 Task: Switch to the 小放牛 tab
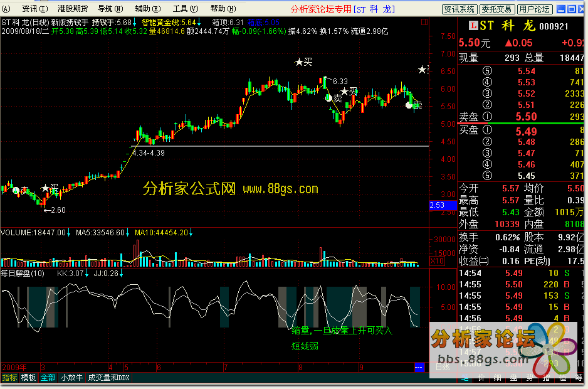71,378
